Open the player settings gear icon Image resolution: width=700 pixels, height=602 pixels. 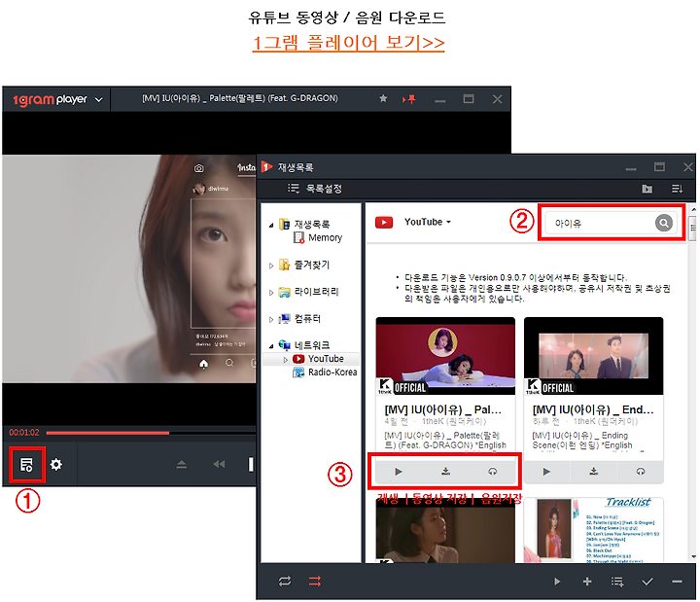pyautogui.click(x=56, y=465)
